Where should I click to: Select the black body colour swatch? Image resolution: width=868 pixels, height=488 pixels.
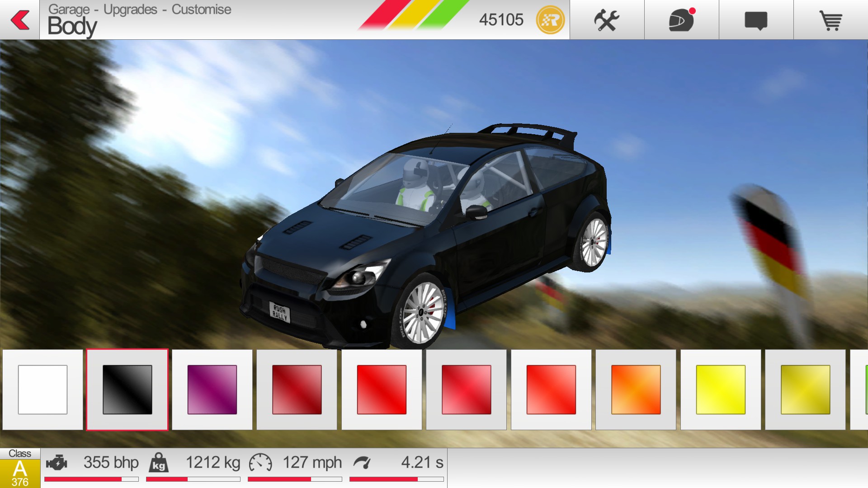[127, 389]
